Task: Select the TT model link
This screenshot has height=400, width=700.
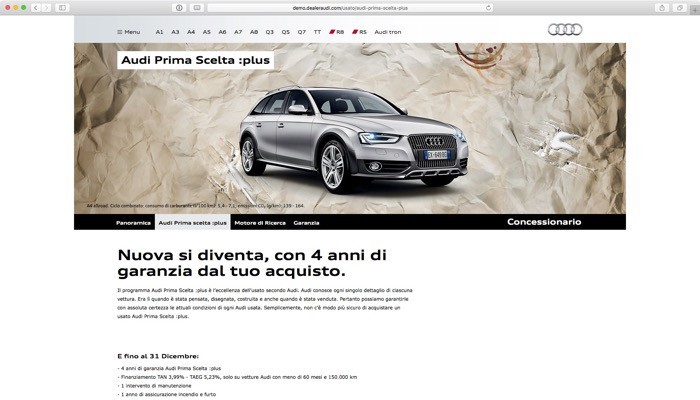Action: [317, 32]
